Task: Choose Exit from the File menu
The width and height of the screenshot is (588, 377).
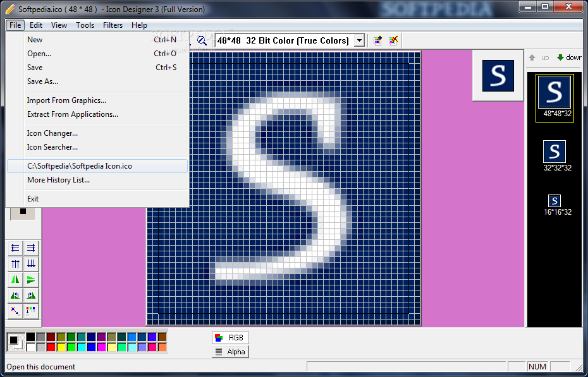Action: click(97, 199)
